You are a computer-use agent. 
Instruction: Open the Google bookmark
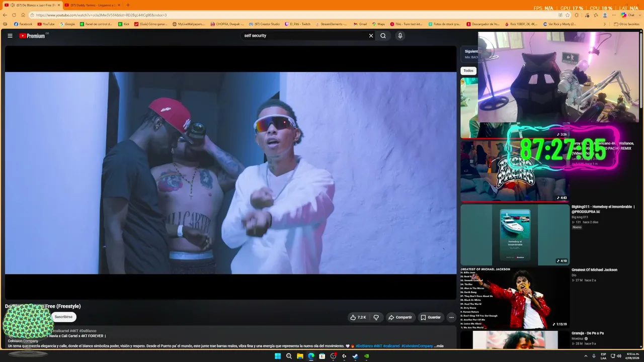tap(67, 24)
